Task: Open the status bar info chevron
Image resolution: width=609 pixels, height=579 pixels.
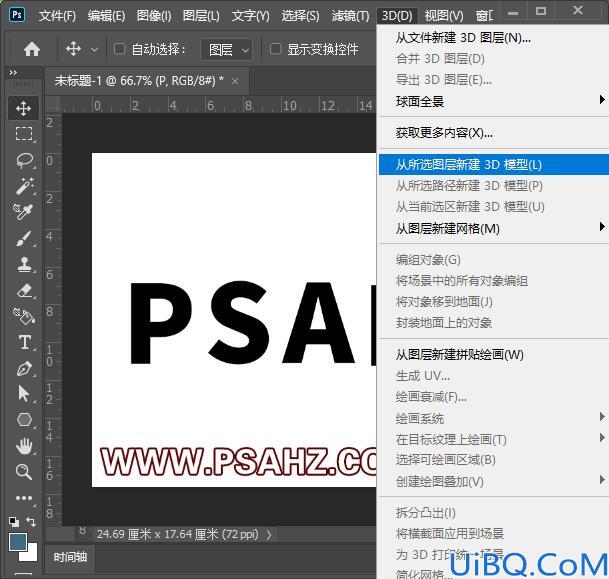Action: 269,535
